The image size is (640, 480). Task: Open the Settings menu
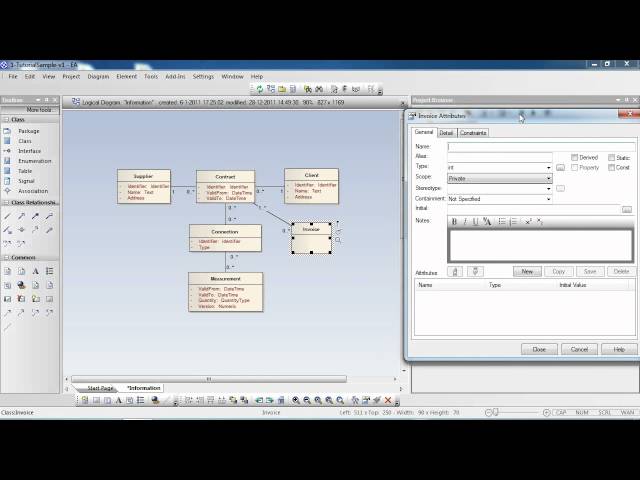(x=203, y=76)
